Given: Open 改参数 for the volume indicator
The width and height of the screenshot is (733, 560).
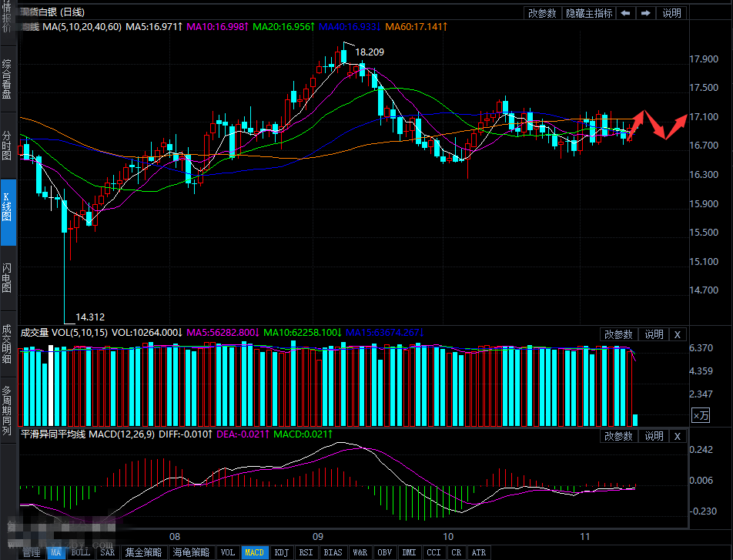Looking at the screenshot, I should click(x=618, y=334).
